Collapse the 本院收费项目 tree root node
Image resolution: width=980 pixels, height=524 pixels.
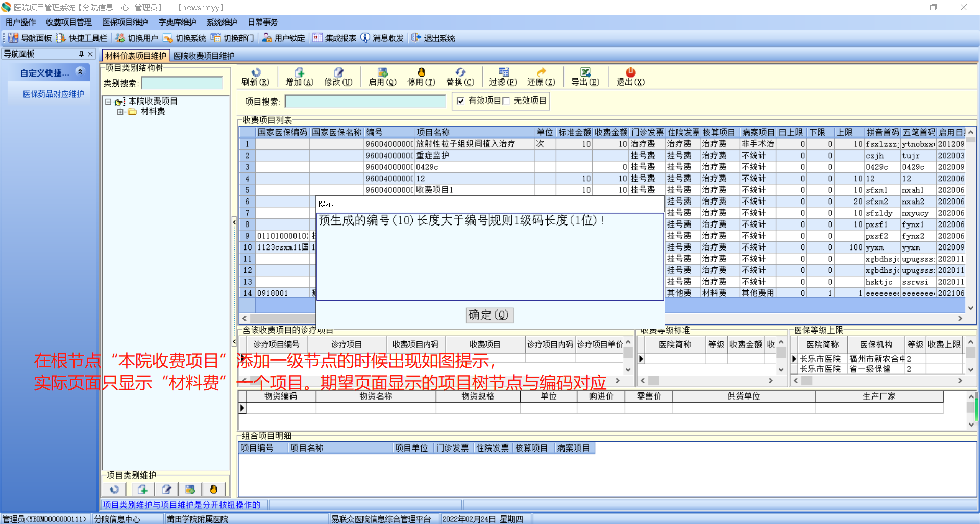click(x=108, y=102)
